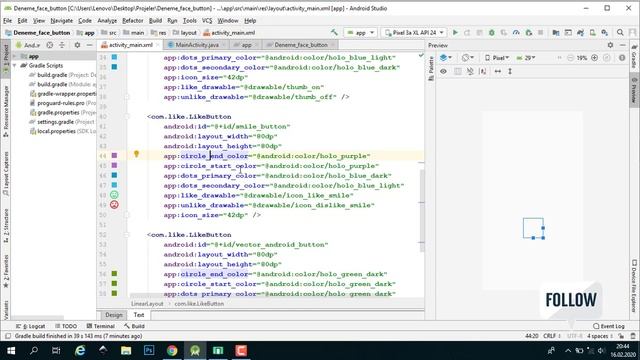The width and height of the screenshot is (640, 360).
Task: Open the orientation dropdown in Preview
Action: tap(468, 58)
